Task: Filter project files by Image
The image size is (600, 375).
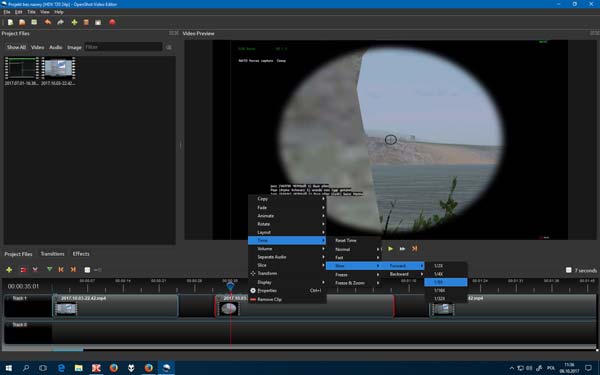Action: (74, 47)
